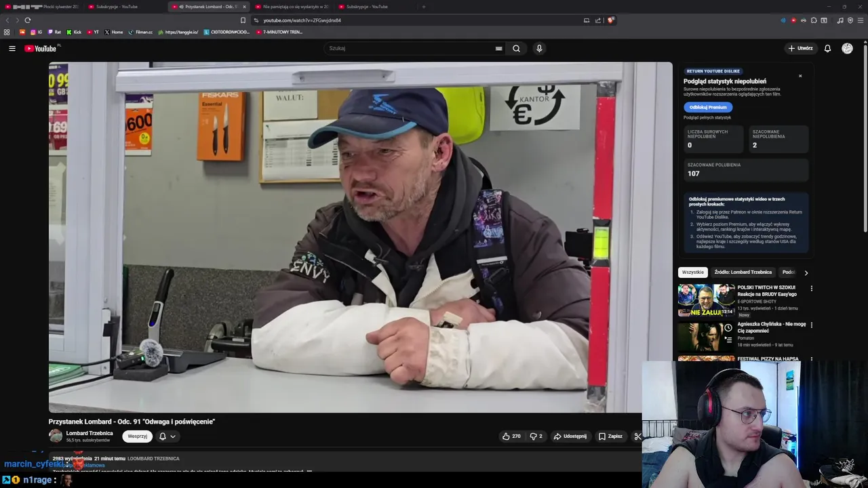Screen dimensions: 868x488
Task: Select the Wszystkie filter chip
Action: click(x=693, y=272)
